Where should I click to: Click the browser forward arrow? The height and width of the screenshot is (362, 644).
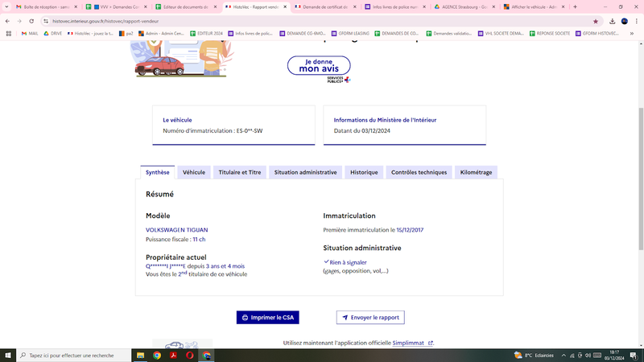coord(19,21)
